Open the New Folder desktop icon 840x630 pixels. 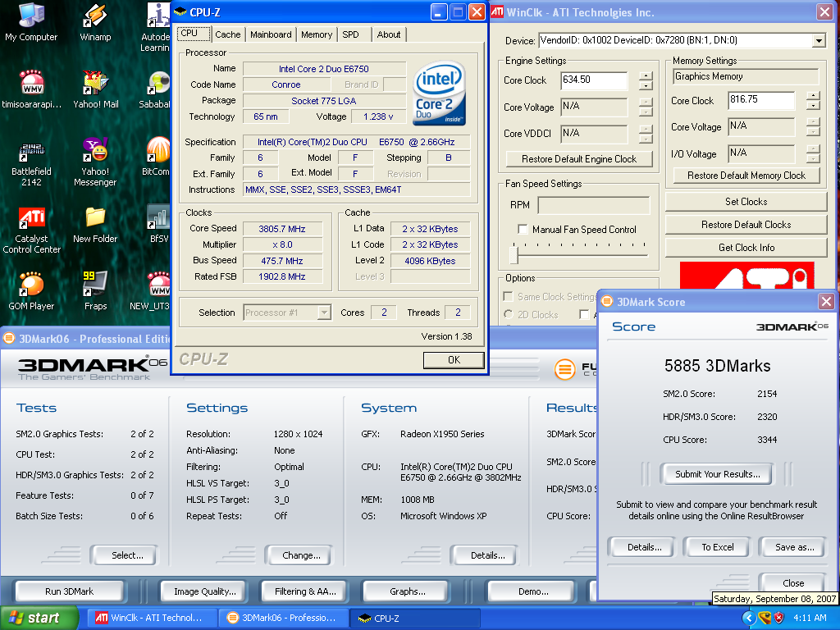(x=95, y=225)
